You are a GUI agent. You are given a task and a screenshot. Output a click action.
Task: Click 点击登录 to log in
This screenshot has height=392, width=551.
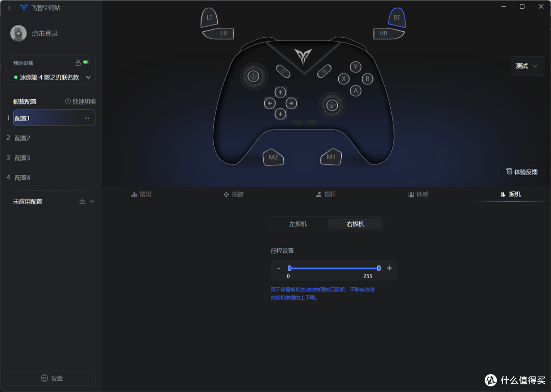point(44,33)
